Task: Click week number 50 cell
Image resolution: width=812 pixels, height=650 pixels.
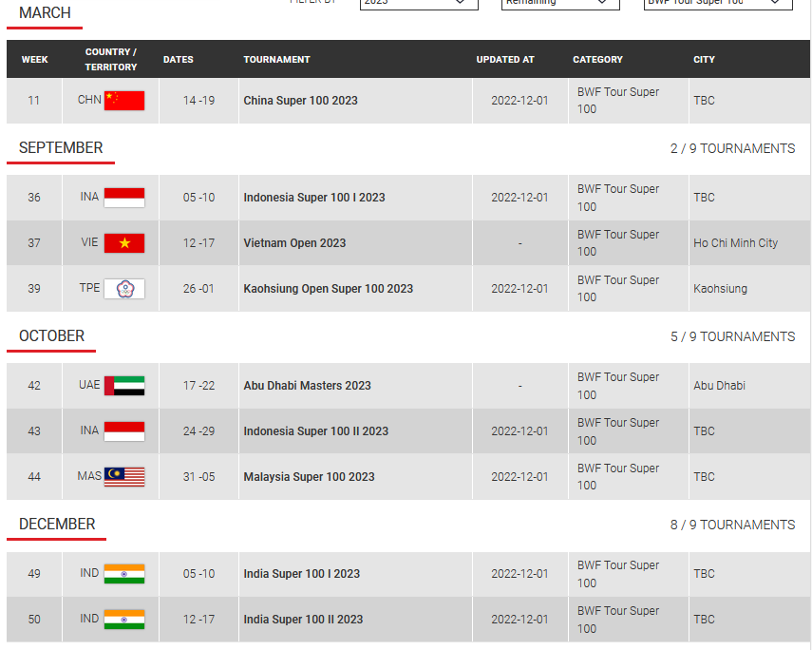Action: pyautogui.click(x=33, y=620)
